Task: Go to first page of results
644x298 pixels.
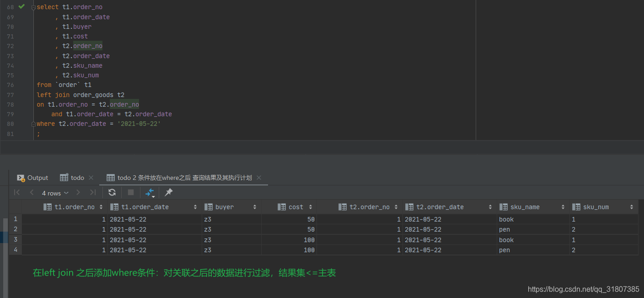Action: click(x=17, y=193)
